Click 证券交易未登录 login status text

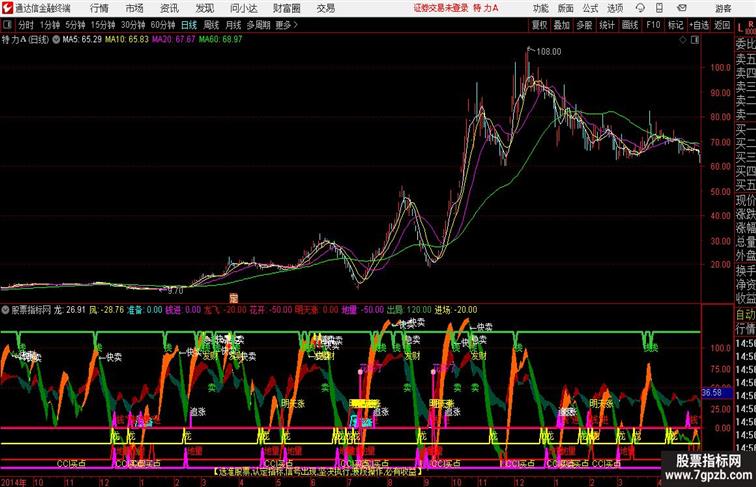[x=441, y=8]
